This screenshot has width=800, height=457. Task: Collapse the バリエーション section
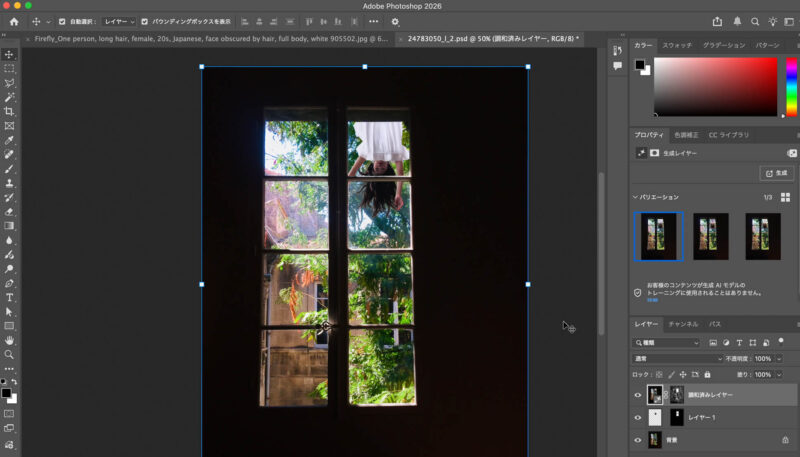coord(635,197)
